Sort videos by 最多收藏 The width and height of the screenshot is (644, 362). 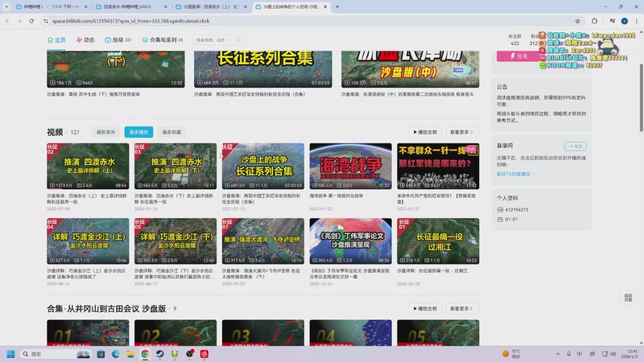[171, 132]
